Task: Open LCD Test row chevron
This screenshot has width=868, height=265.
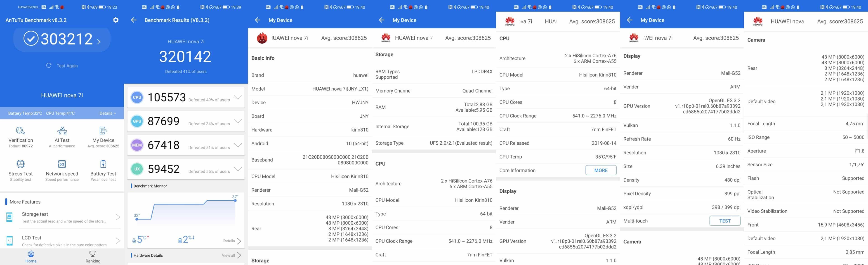Action: pos(118,241)
